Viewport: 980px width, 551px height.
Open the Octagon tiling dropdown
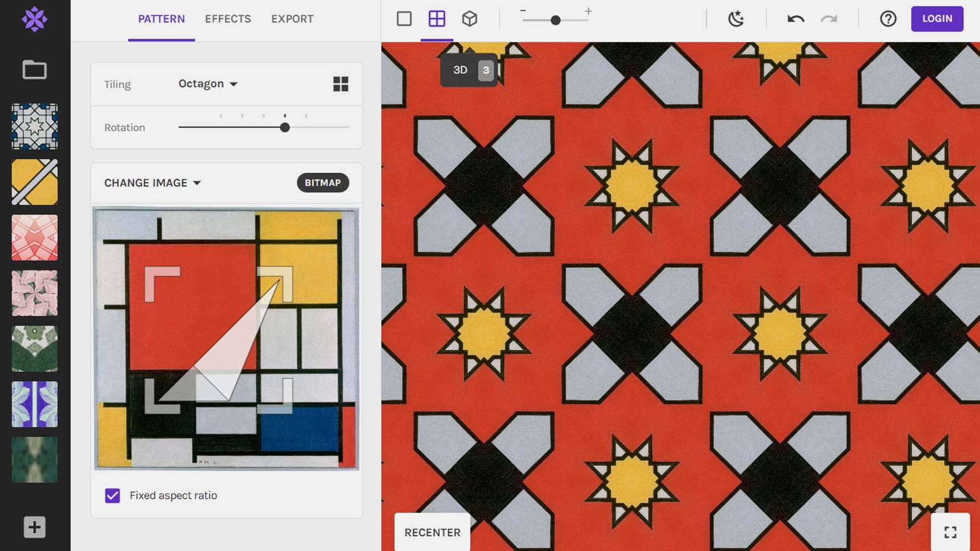click(207, 84)
